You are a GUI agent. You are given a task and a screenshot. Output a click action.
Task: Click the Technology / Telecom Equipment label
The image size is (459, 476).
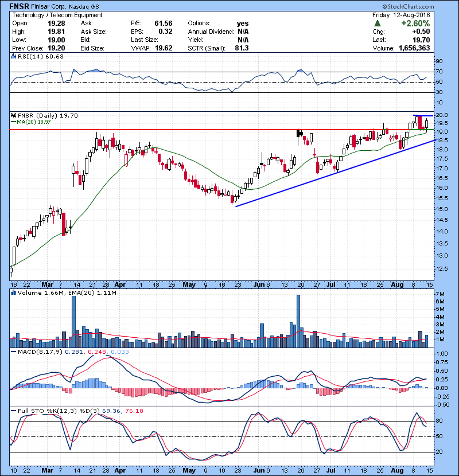coord(57,15)
